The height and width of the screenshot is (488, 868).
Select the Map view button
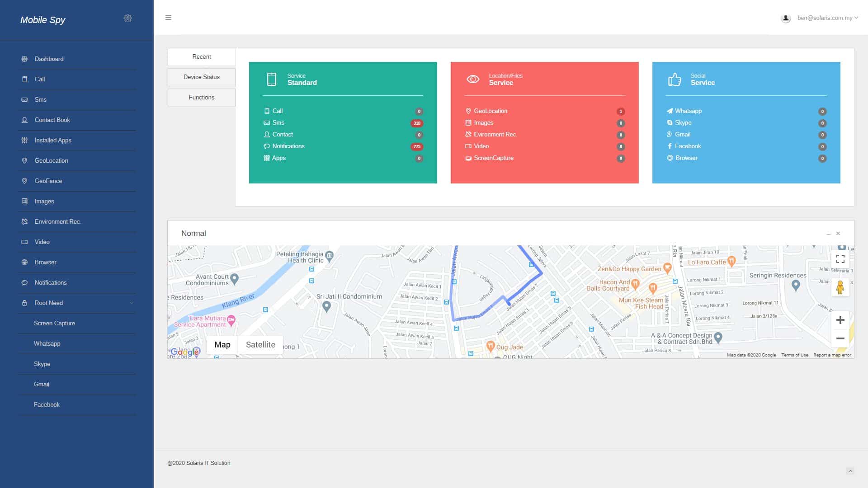[x=222, y=345]
